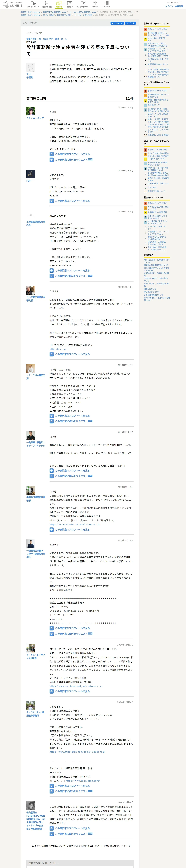Click 新築戸建ての建築事例、Q&A breadcrumb
This screenshot has height=868, width=186.
point(55,12)
